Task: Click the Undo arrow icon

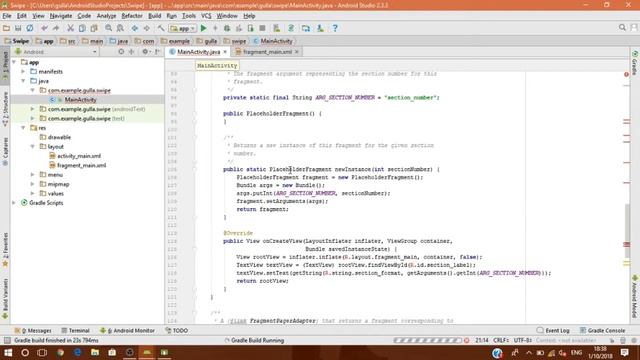Action: [44, 28]
